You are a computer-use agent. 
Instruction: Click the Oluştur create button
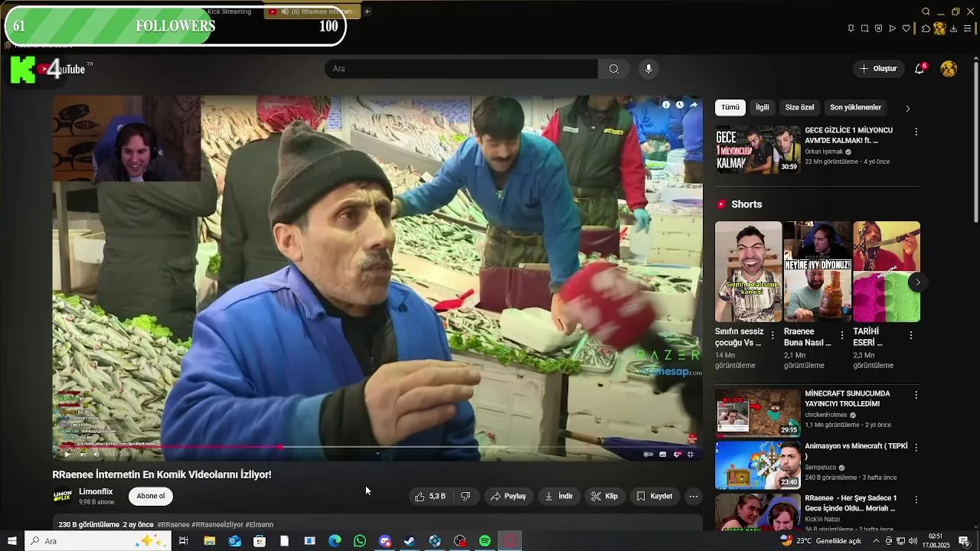tap(877, 69)
